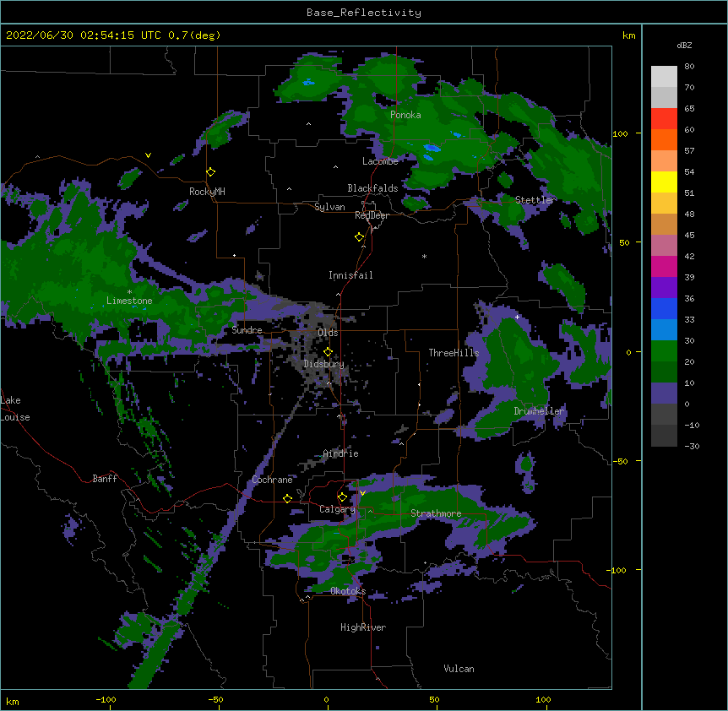Click the Calgary city label

click(x=337, y=509)
